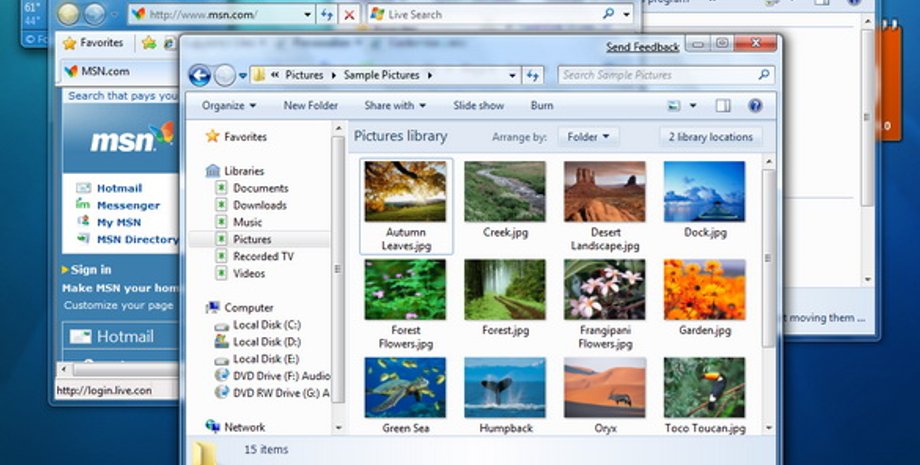Click refresh icon beside Explorer address bar
Image resolution: width=920 pixels, height=465 pixels.
tap(533, 75)
